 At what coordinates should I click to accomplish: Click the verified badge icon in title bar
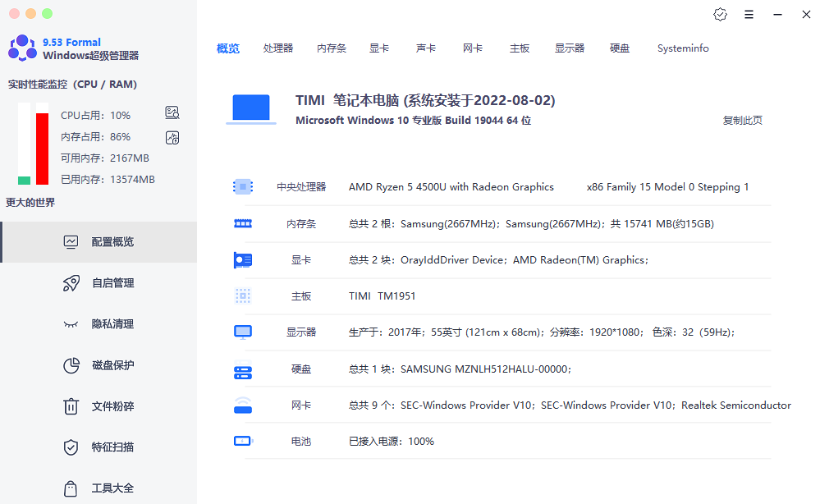pyautogui.click(x=720, y=15)
